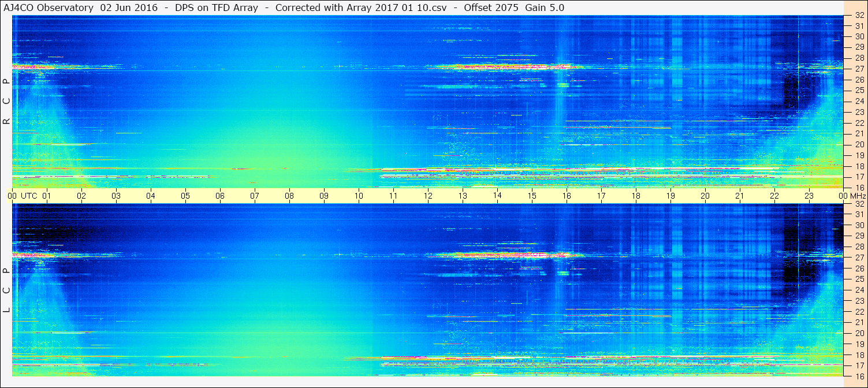Click the 31 MHz tick in LCP panel
Screen dimensions: 868x388
pyautogui.click(x=859, y=214)
